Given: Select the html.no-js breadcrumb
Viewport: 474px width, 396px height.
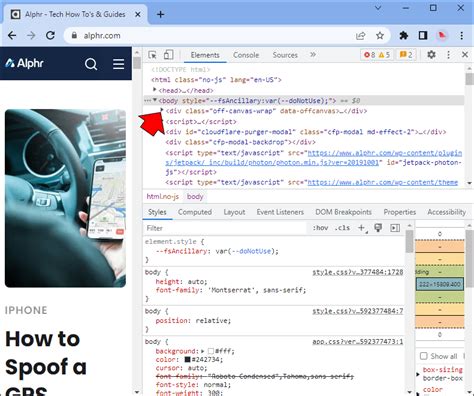Looking at the screenshot, I should (x=163, y=197).
